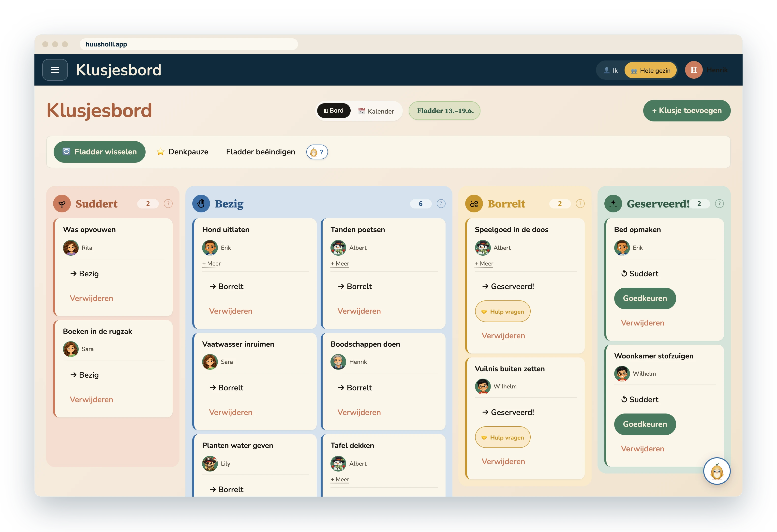Ask help for Speelgoed in de doos
This screenshot has width=777, height=532.
click(x=503, y=311)
